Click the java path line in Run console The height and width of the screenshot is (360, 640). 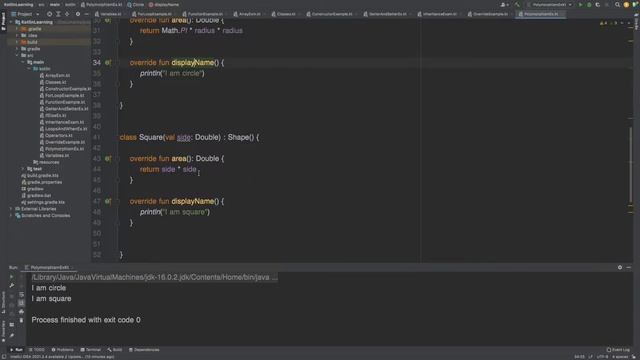pos(154,277)
